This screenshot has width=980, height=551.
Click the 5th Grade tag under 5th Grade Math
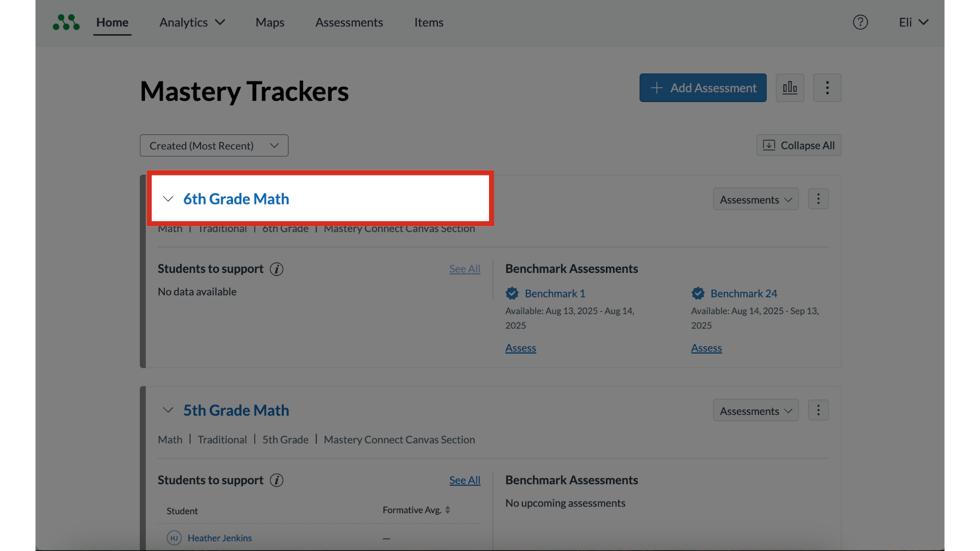285,440
